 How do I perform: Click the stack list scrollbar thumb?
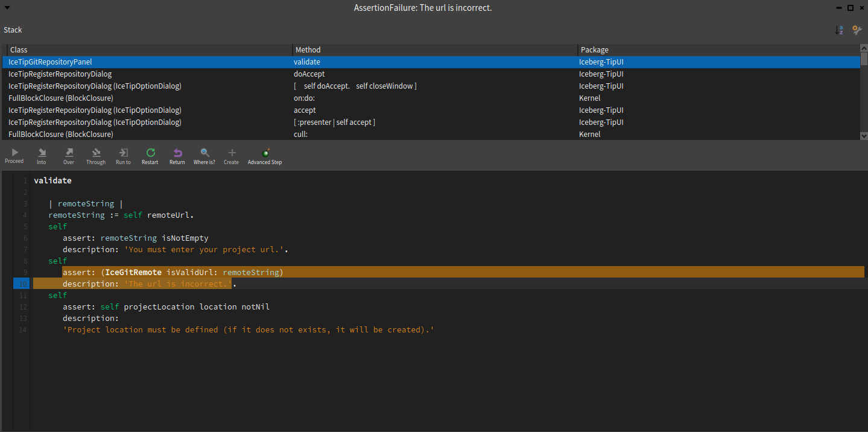pyautogui.click(x=864, y=59)
